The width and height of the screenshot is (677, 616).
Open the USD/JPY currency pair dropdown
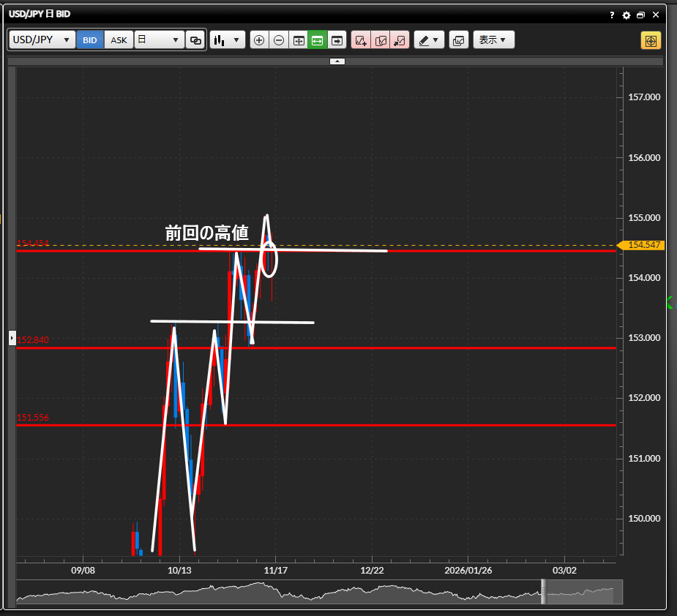click(x=42, y=40)
